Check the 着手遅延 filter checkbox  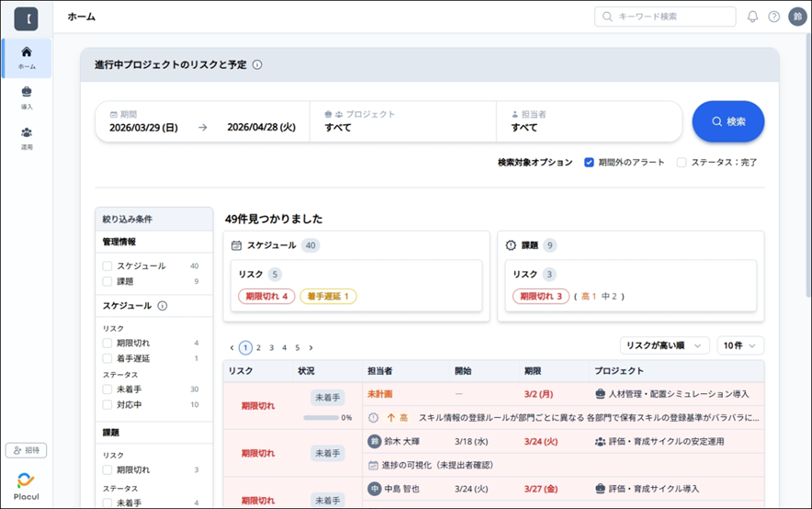point(107,358)
